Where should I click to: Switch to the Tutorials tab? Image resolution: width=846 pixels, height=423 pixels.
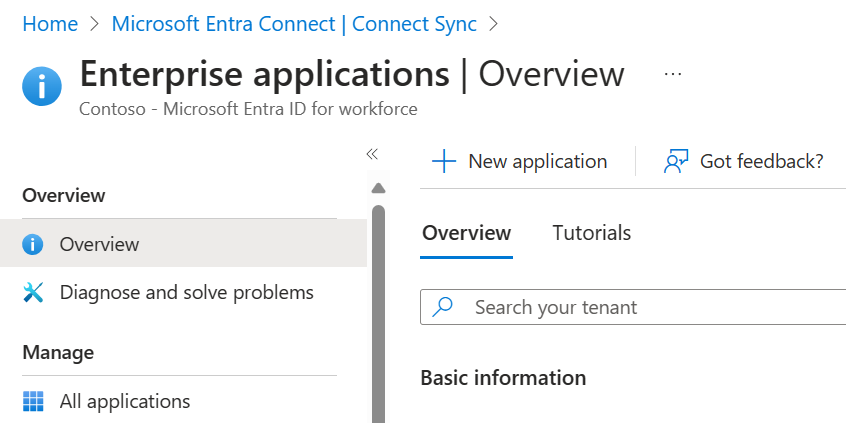click(591, 233)
